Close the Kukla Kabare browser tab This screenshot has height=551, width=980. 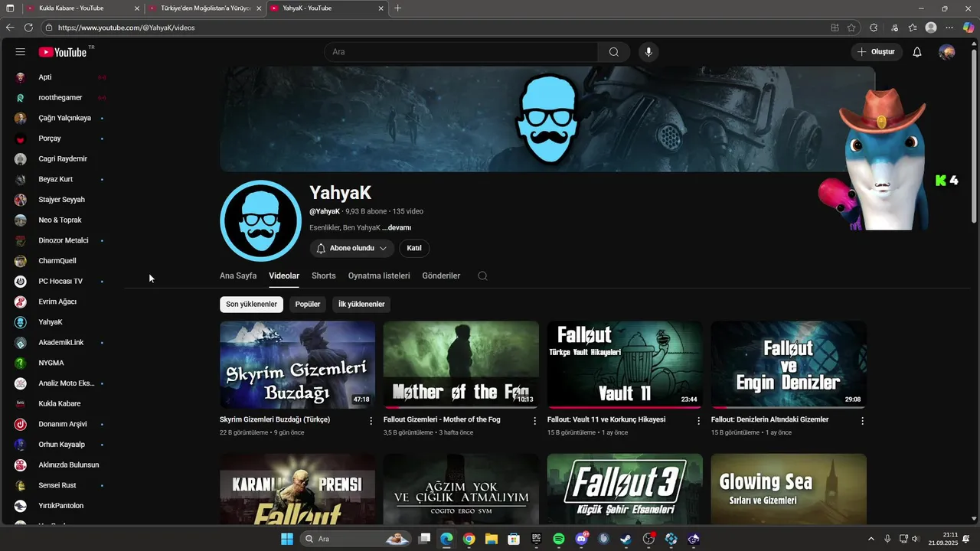(x=137, y=8)
